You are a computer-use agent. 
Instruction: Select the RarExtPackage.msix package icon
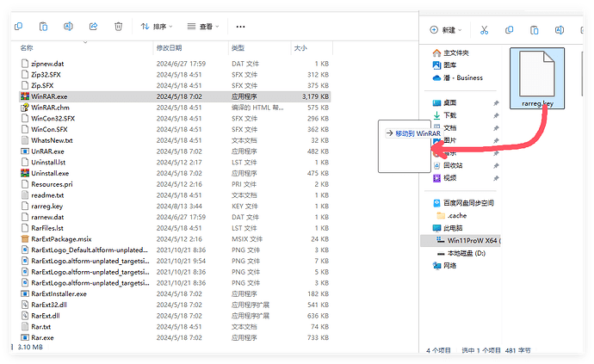point(25,239)
